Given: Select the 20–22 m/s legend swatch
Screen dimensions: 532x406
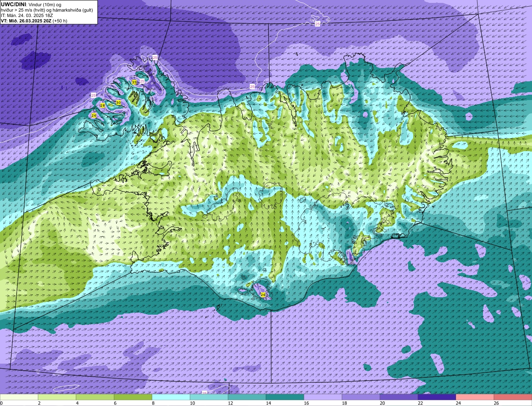Looking at the screenshot, I should coord(399,397).
